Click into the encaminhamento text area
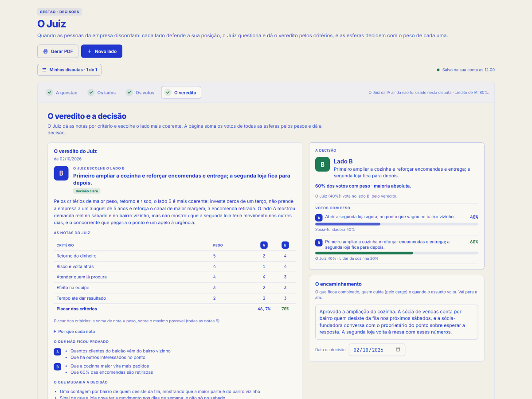 (397, 322)
